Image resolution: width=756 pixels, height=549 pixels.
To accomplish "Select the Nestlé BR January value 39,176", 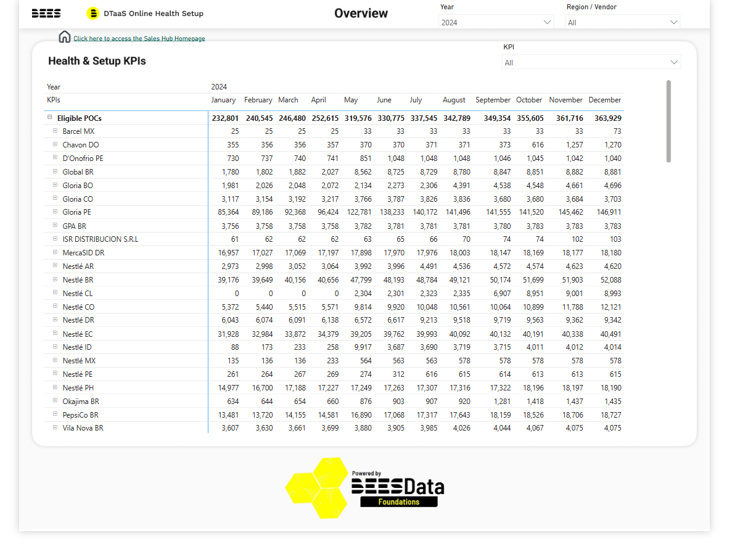I will coord(228,280).
